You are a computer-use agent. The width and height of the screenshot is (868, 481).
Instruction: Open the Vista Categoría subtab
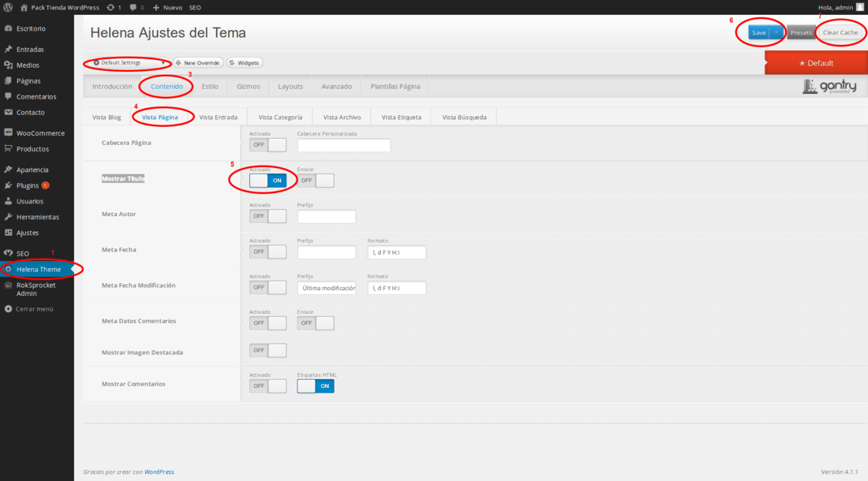click(x=280, y=117)
